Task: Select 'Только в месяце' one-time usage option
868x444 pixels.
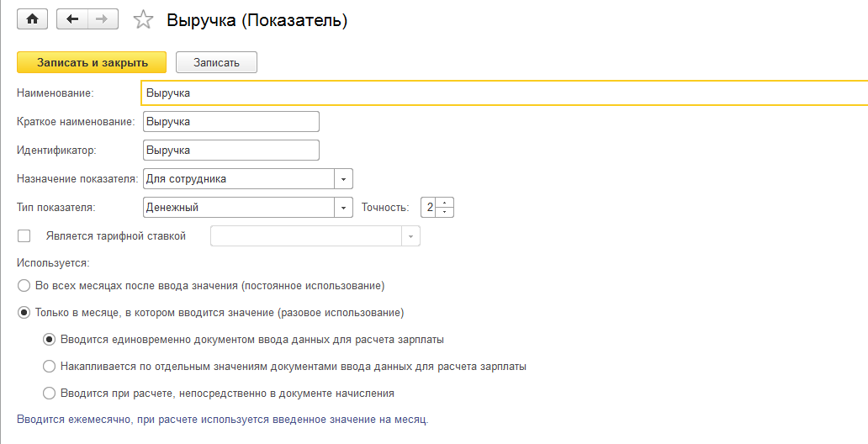Action: [x=24, y=313]
